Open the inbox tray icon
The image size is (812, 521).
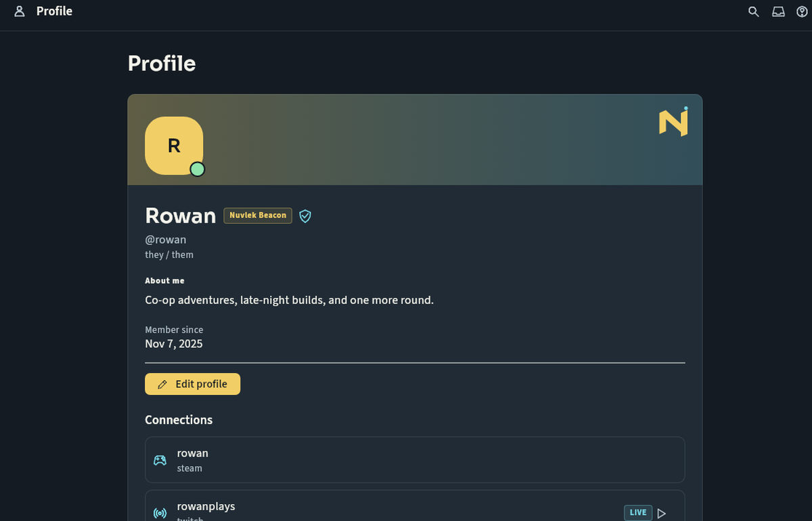[x=779, y=12]
